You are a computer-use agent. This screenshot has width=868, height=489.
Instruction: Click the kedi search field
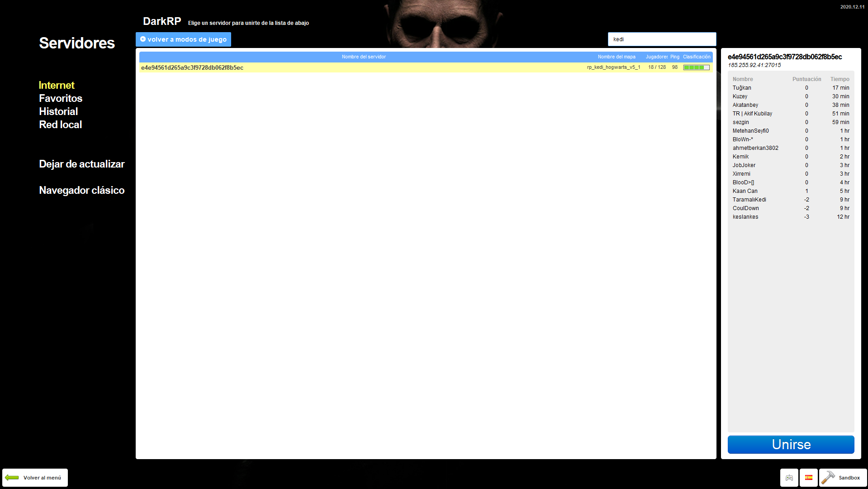pyautogui.click(x=662, y=39)
